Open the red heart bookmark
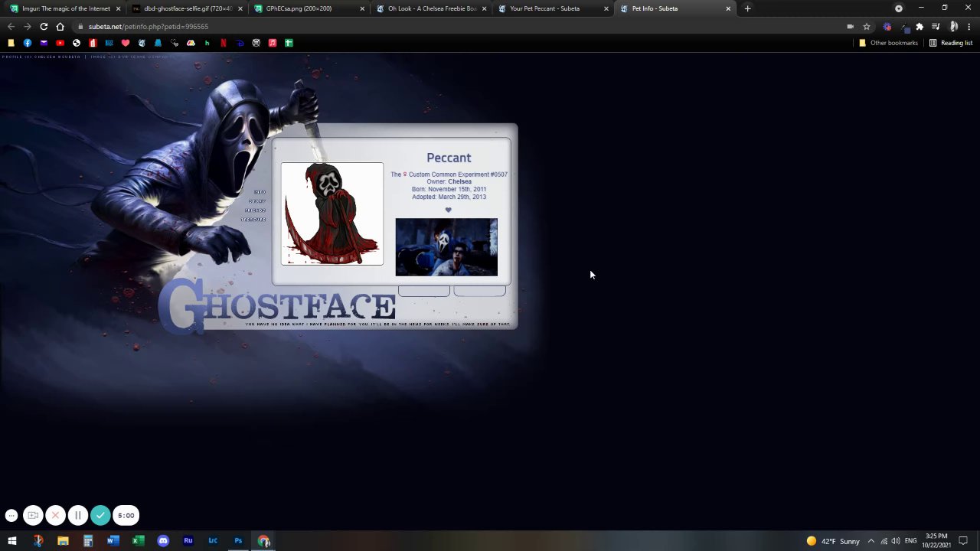Image resolution: width=980 pixels, height=551 pixels. [x=126, y=43]
